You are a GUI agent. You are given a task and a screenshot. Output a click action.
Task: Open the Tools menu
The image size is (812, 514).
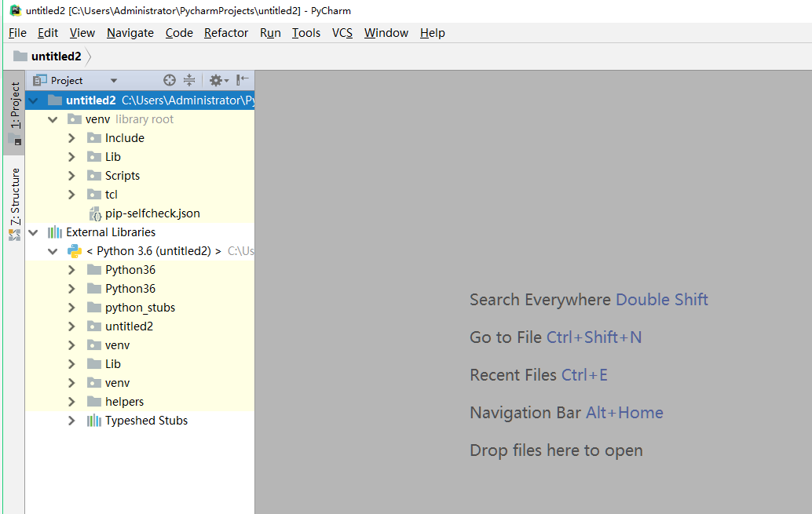tap(306, 33)
